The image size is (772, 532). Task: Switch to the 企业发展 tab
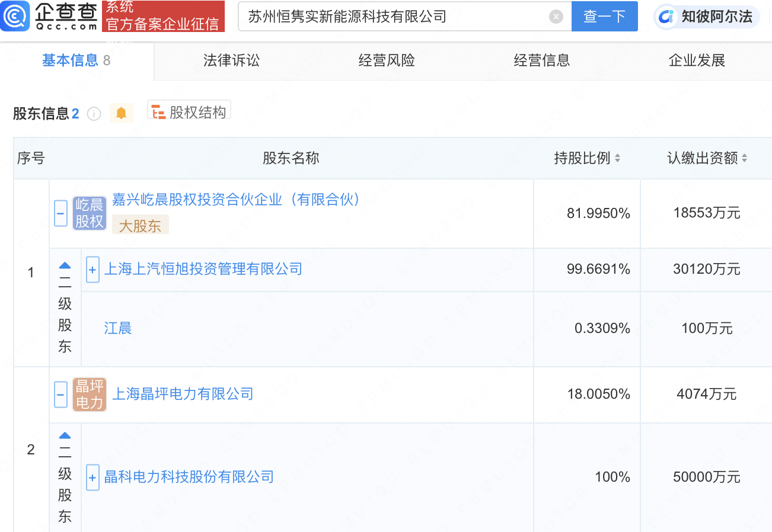(696, 60)
